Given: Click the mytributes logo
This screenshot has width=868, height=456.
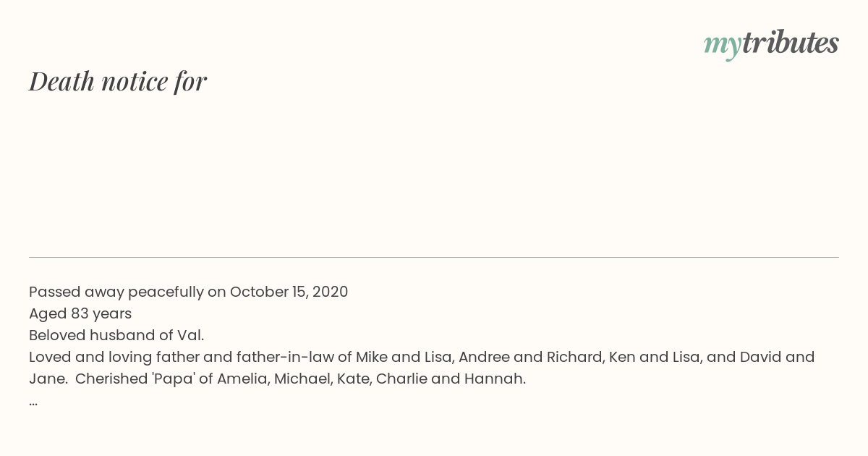Looking at the screenshot, I should (x=771, y=43).
